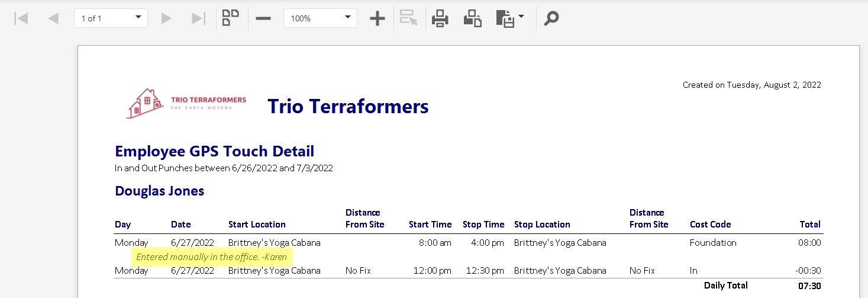Toggle multipage view mode
Image resolution: width=868 pixels, height=298 pixels.
coord(230,18)
